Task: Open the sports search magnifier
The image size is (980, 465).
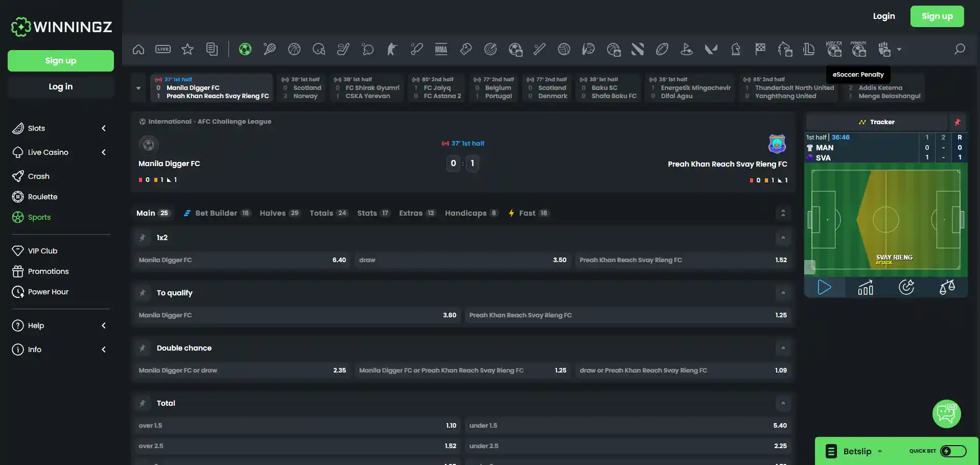Action: tap(960, 49)
